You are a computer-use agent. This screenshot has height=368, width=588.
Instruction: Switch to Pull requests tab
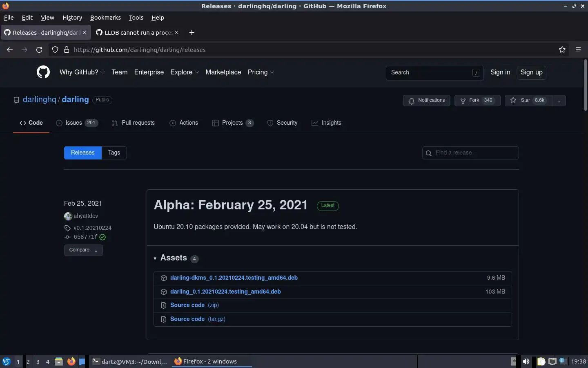click(x=133, y=123)
